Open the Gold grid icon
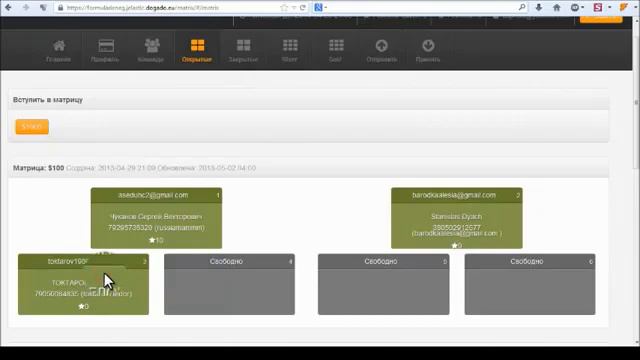This screenshot has width=640, height=360. pyautogui.click(x=336, y=45)
